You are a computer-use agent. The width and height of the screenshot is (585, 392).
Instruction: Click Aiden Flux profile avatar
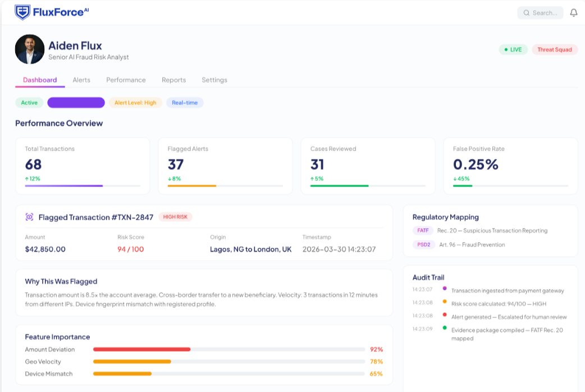30,49
